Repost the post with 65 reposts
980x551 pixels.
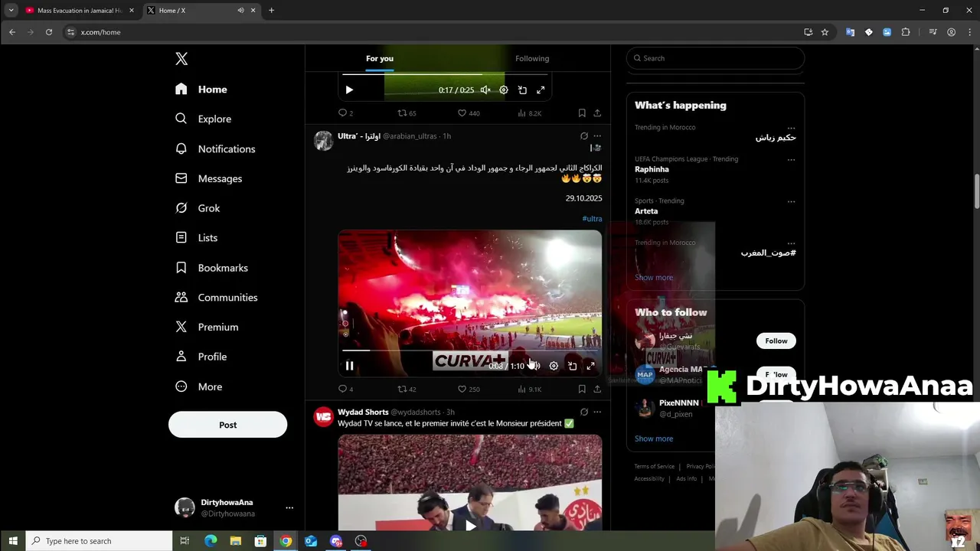pyautogui.click(x=407, y=113)
